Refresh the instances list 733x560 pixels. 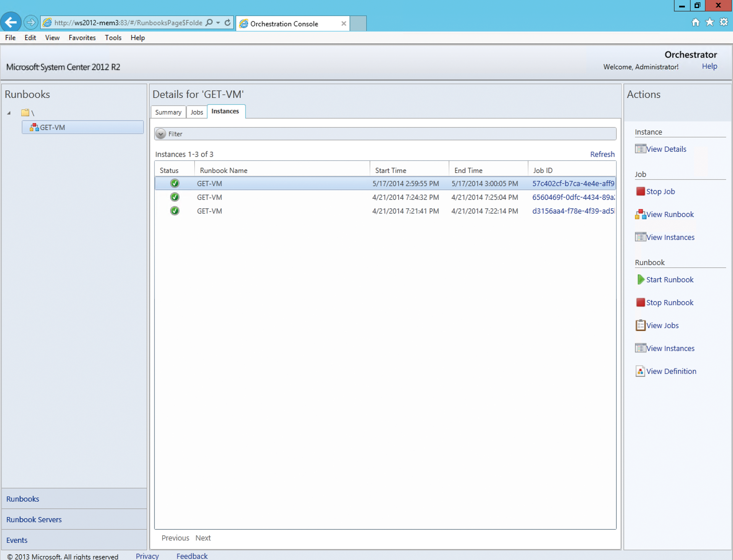(x=602, y=154)
